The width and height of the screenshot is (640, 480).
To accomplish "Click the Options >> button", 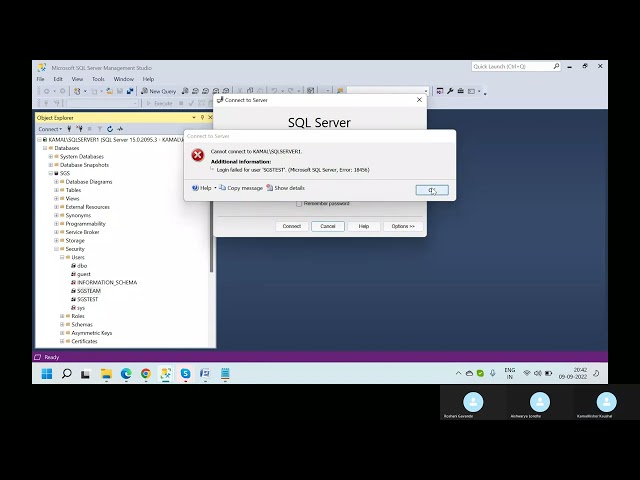I will [403, 226].
